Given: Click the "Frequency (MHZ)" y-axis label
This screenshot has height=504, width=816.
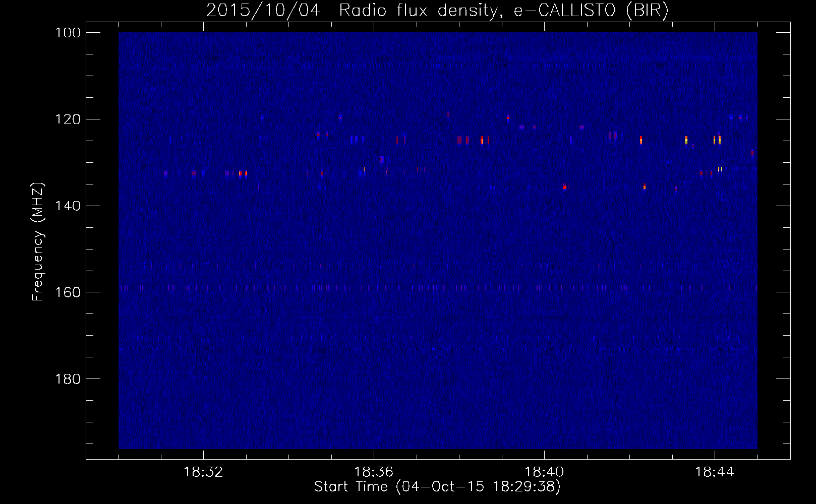Looking at the screenshot, I should (38, 242).
